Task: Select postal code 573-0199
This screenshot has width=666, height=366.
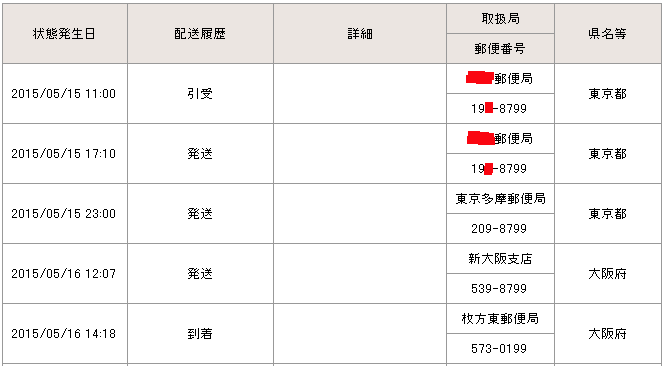Action: point(500,349)
